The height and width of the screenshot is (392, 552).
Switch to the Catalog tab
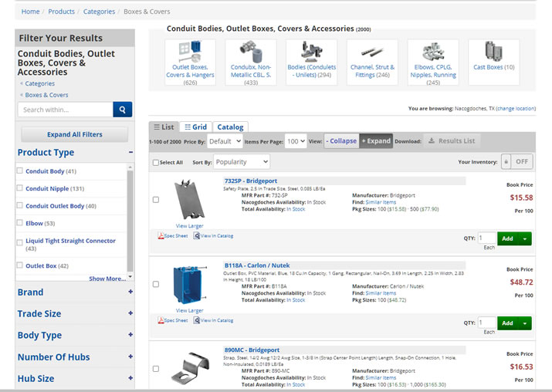point(230,127)
